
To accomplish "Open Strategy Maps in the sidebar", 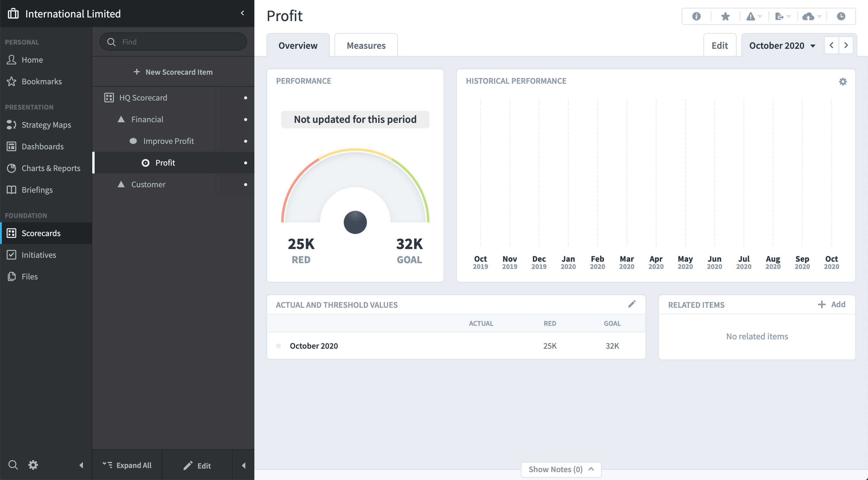I will (x=46, y=125).
